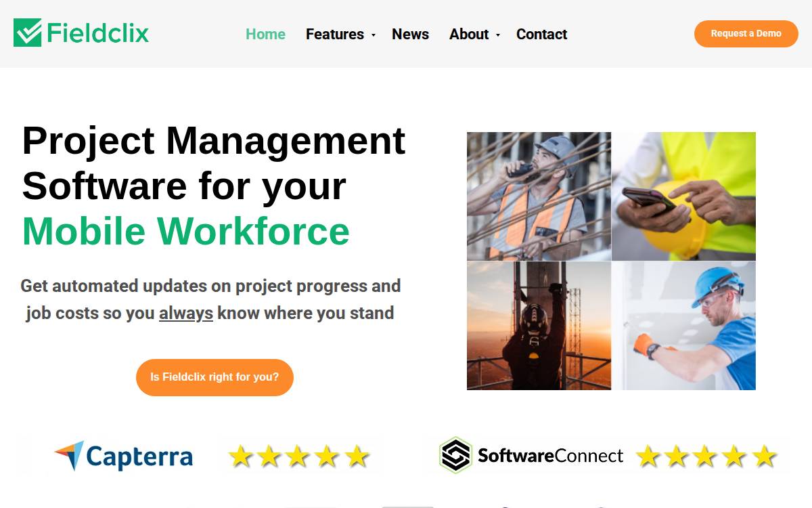Open the Home menu item
This screenshot has width=812, height=508.
click(x=265, y=34)
